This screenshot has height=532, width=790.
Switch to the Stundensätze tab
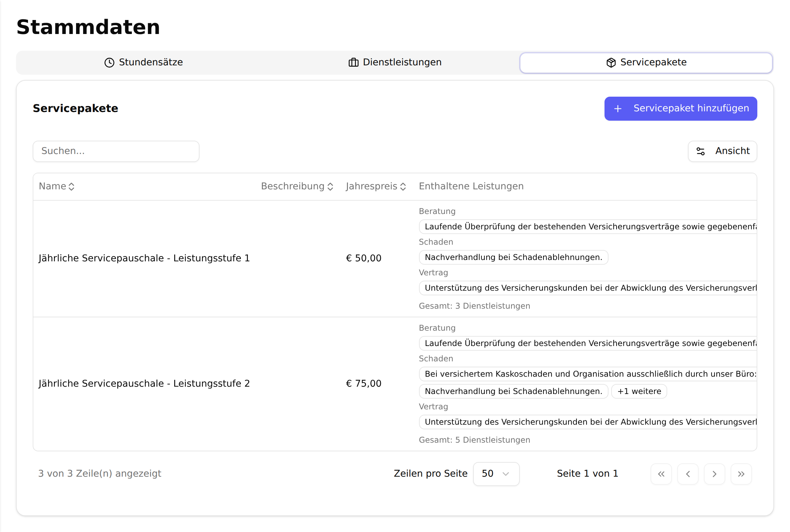point(143,62)
